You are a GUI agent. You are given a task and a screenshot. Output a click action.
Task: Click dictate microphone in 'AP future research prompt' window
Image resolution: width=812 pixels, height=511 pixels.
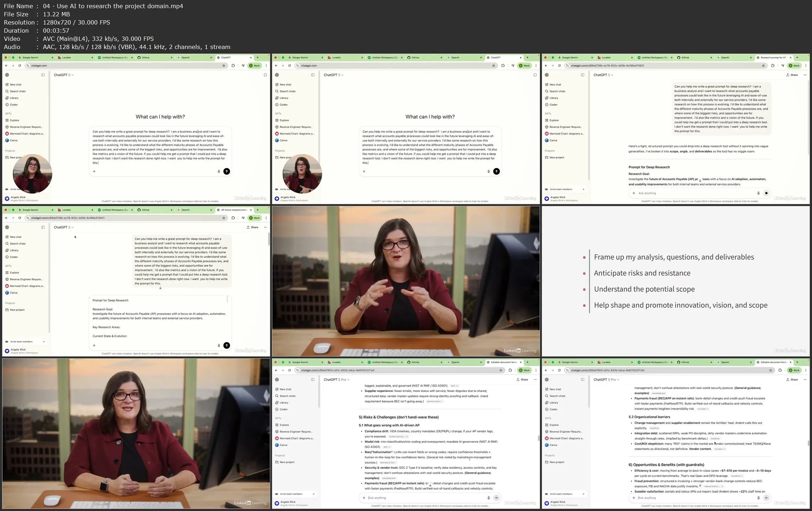[x=219, y=346]
